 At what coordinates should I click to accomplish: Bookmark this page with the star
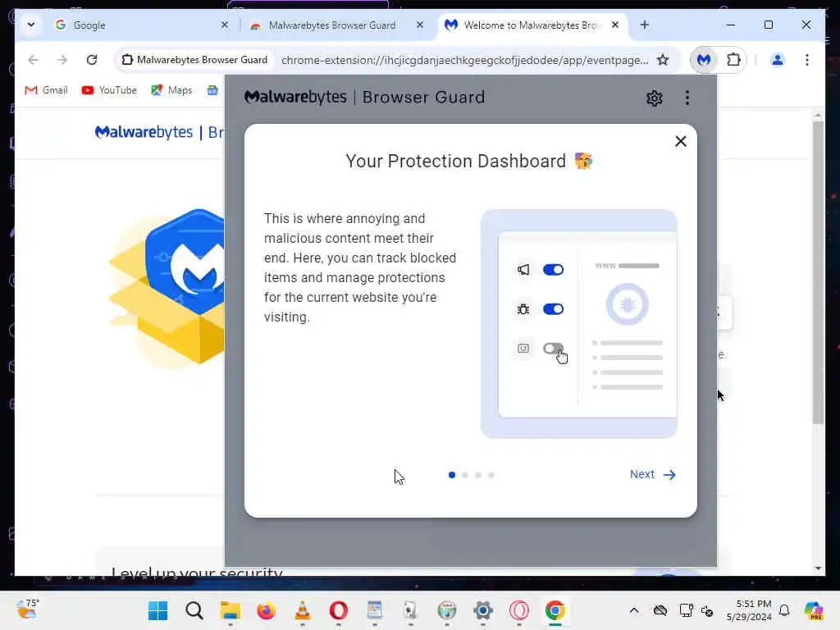click(x=663, y=60)
